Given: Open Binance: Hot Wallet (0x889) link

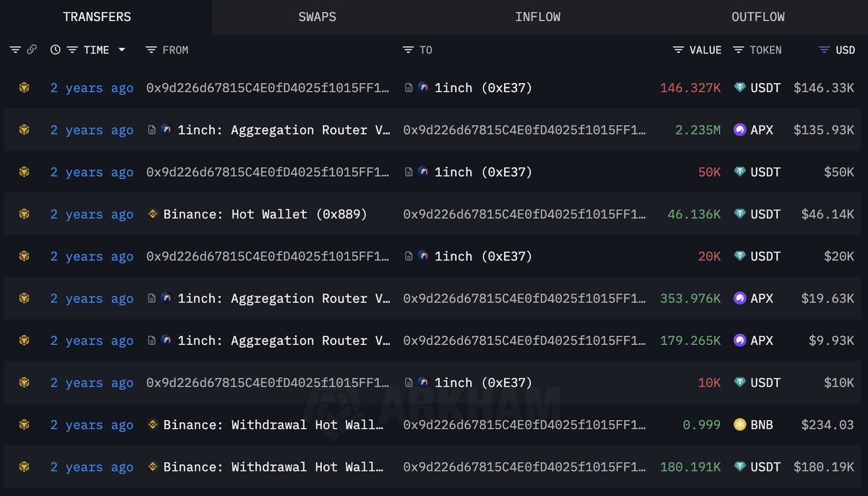Looking at the screenshot, I should [265, 214].
